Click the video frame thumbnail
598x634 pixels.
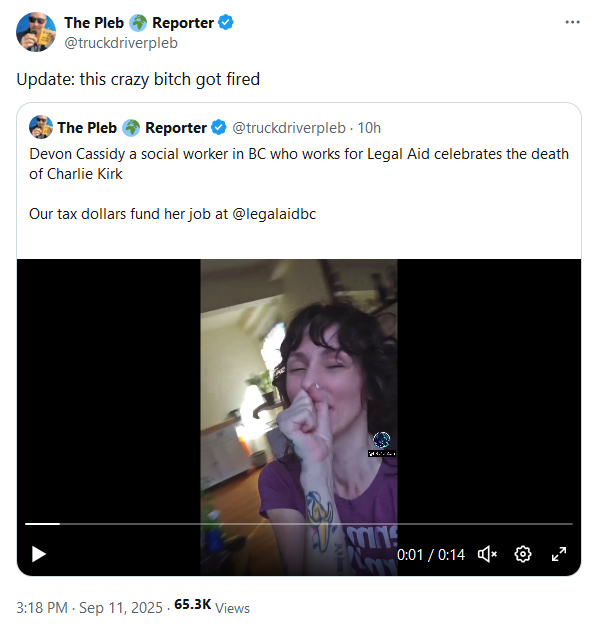click(299, 417)
